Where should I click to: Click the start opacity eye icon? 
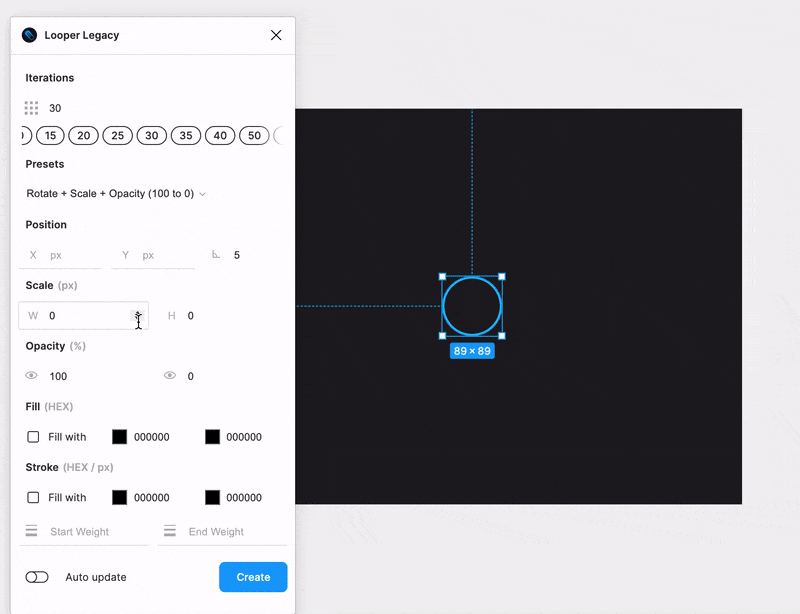pos(31,376)
